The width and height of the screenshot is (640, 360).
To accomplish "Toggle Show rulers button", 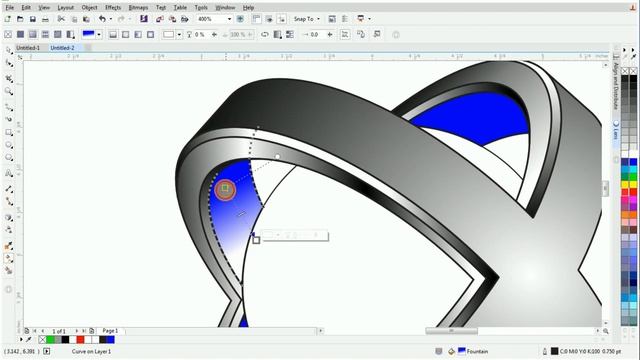I will pos(256,19).
